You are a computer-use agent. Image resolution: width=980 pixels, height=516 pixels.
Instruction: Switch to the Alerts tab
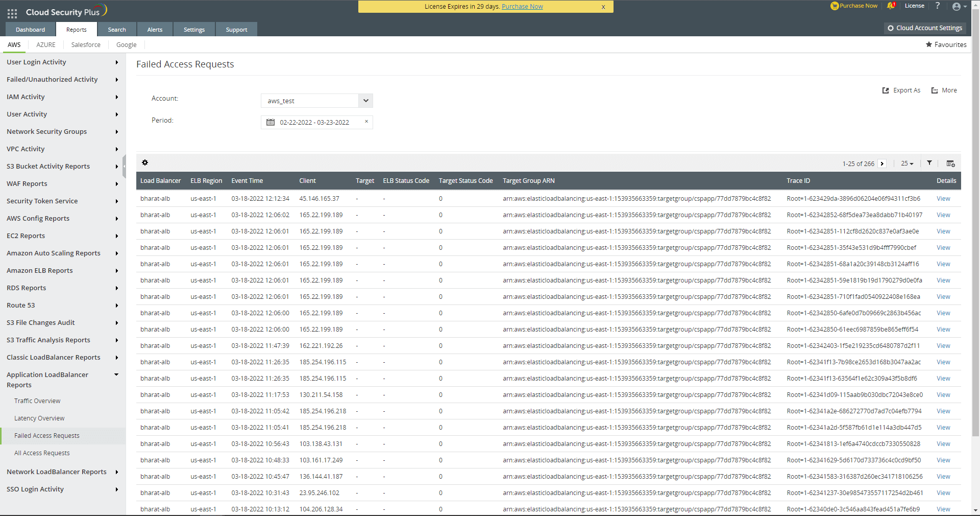(155, 30)
